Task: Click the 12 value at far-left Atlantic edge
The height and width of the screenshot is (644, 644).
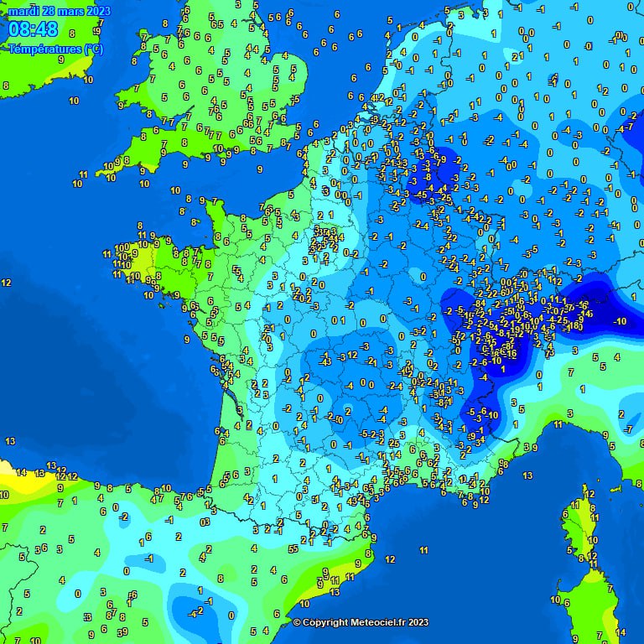Action: (x=6, y=283)
